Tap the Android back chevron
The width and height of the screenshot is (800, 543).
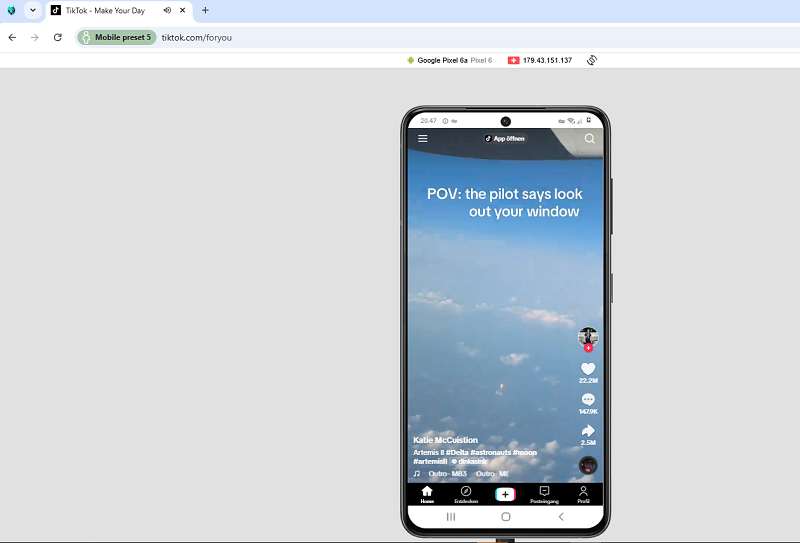561,516
